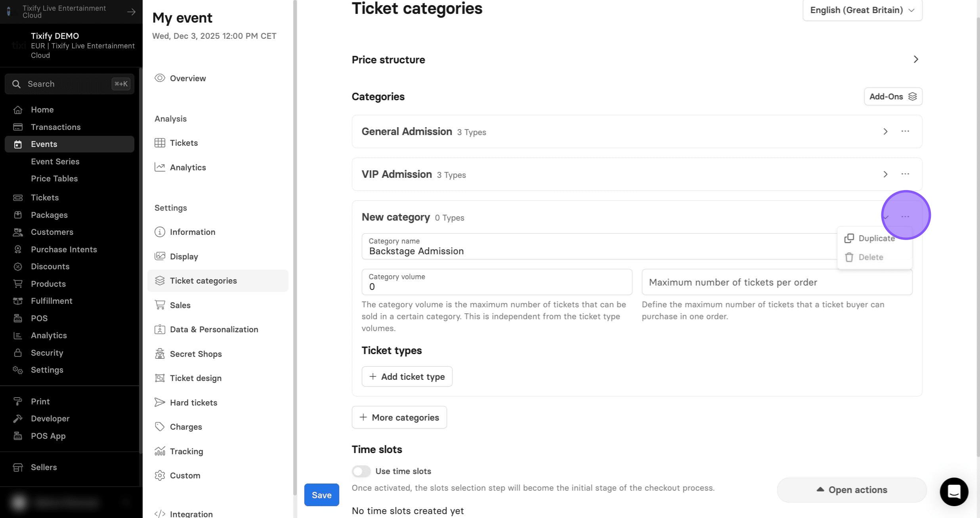Image resolution: width=980 pixels, height=518 pixels.
Task: Click the POS App icon in sidebar
Action: pos(18,436)
